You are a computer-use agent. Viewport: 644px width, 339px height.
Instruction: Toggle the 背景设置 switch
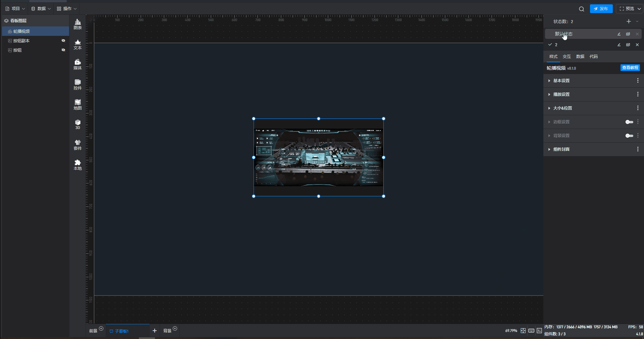coord(629,136)
